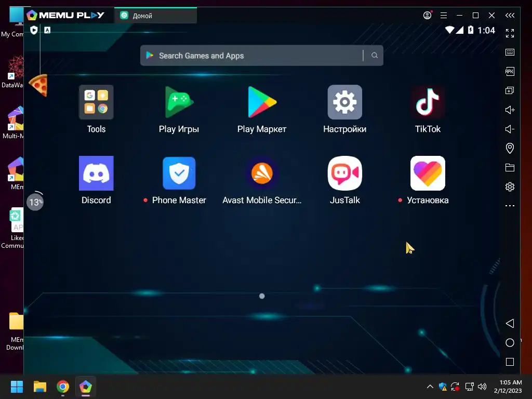Tap Android recent apps square
This screenshot has height=399, width=532.
510,362
